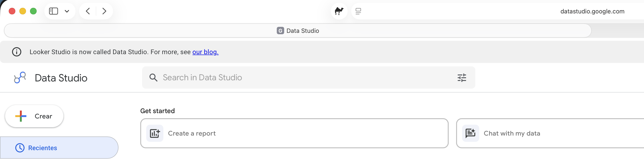The height and width of the screenshot is (161, 644).
Task: Focus the Search in Data Studio field
Action: coord(308,78)
